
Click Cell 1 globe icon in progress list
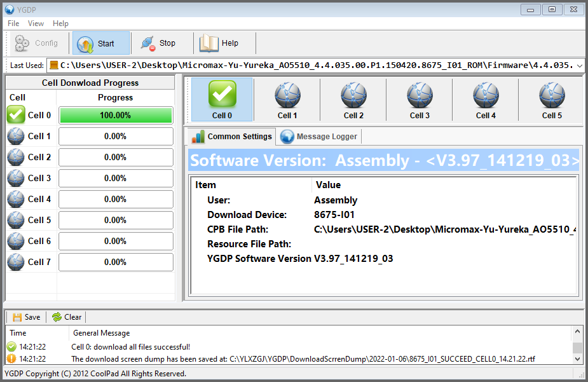point(16,136)
